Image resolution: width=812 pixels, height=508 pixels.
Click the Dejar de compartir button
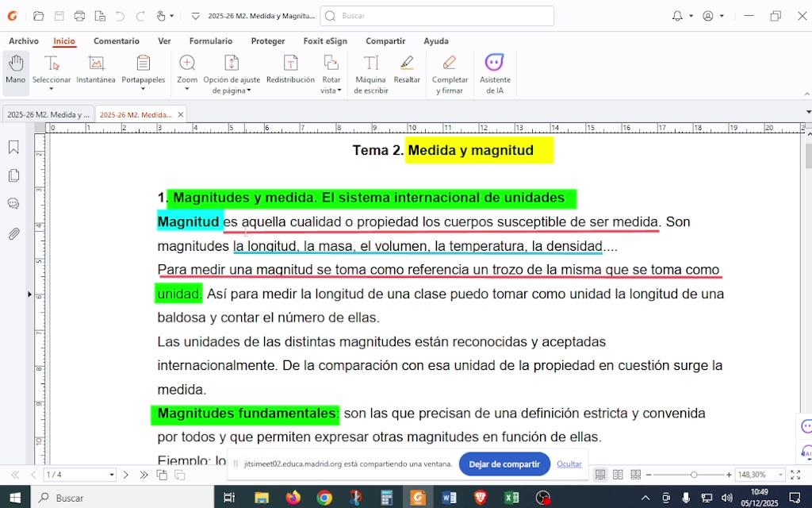coord(504,464)
